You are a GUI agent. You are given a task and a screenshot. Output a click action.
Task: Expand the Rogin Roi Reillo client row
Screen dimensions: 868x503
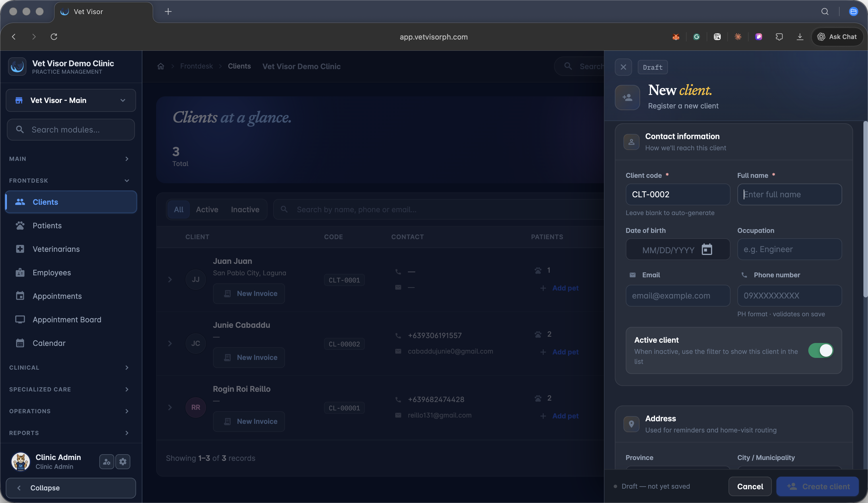(170, 407)
